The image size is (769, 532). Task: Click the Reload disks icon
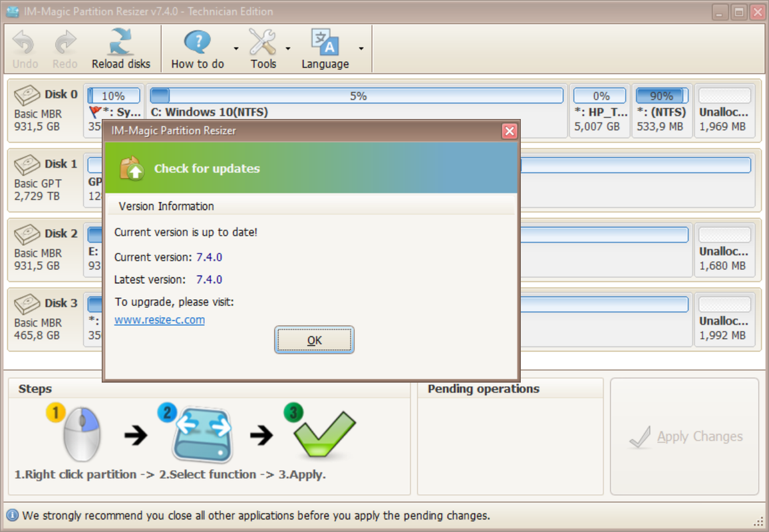click(120, 42)
